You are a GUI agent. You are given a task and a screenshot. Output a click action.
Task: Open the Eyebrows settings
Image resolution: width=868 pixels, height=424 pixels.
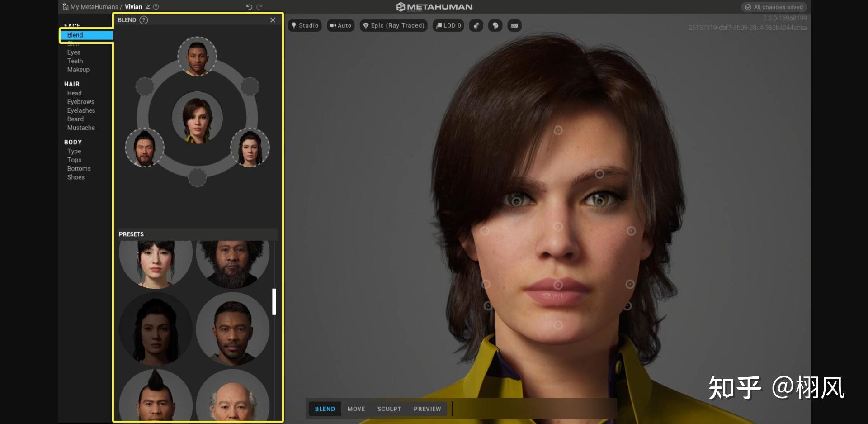[x=81, y=102]
